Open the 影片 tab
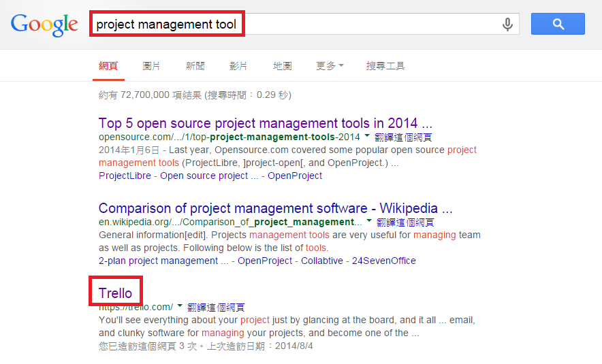602x364 pixels. [238, 66]
